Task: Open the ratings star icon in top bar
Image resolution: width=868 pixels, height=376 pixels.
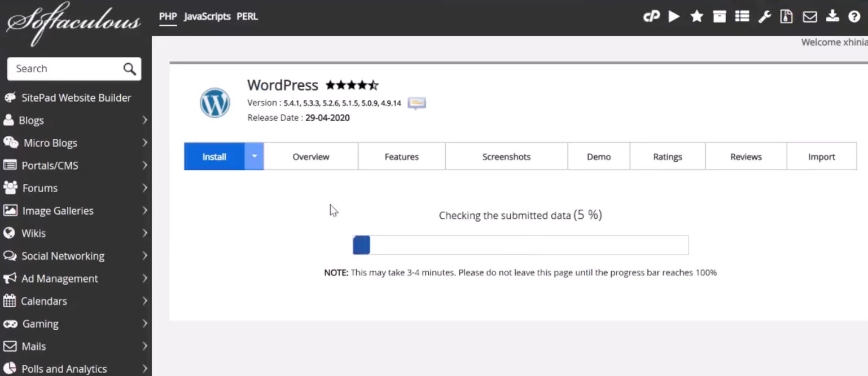Action: pyautogui.click(x=697, y=17)
